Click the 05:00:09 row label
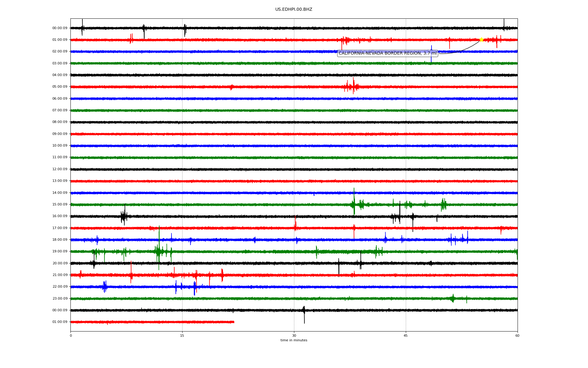 pyautogui.click(x=60, y=87)
